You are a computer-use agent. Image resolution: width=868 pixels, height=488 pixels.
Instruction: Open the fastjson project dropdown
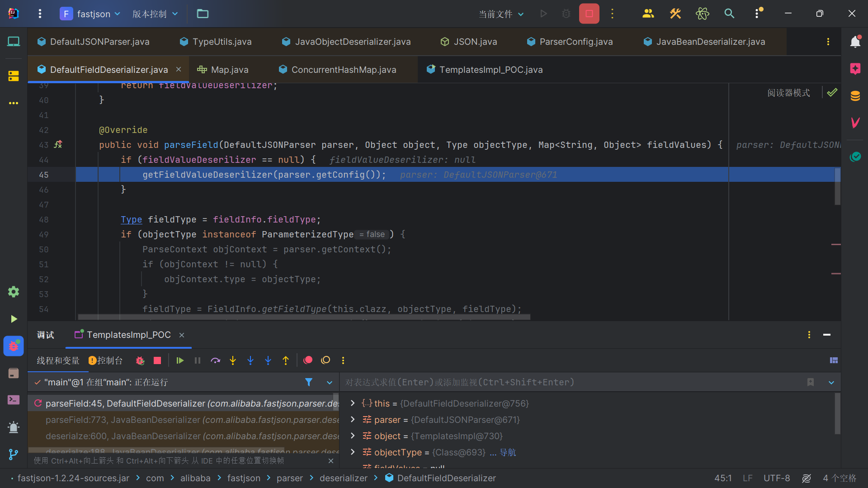coord(90,14)
